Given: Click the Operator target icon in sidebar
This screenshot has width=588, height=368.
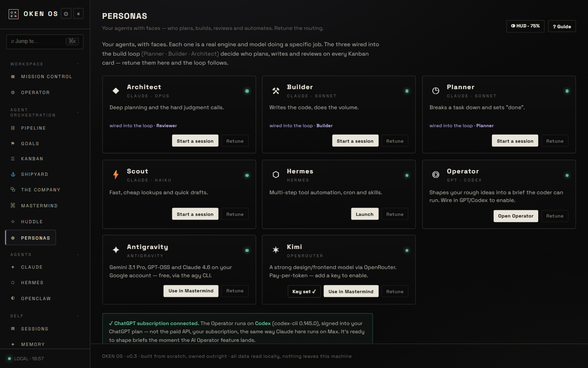Looking at the screenshot, I should coord(13,92).
